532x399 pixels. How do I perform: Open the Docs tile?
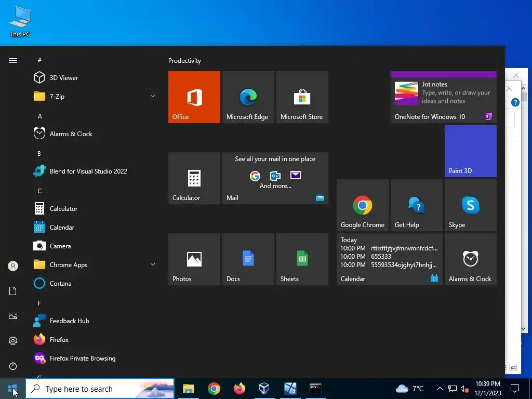[248, 259]
